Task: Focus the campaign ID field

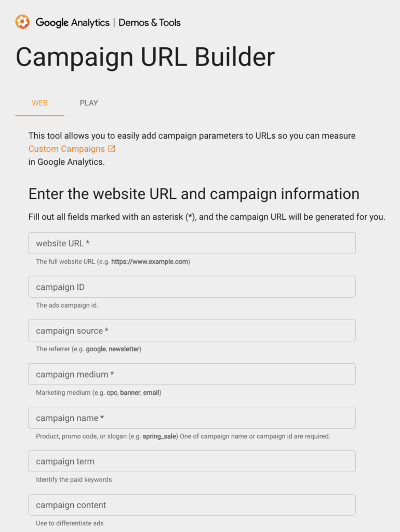Action: click(x=192, y=287)
